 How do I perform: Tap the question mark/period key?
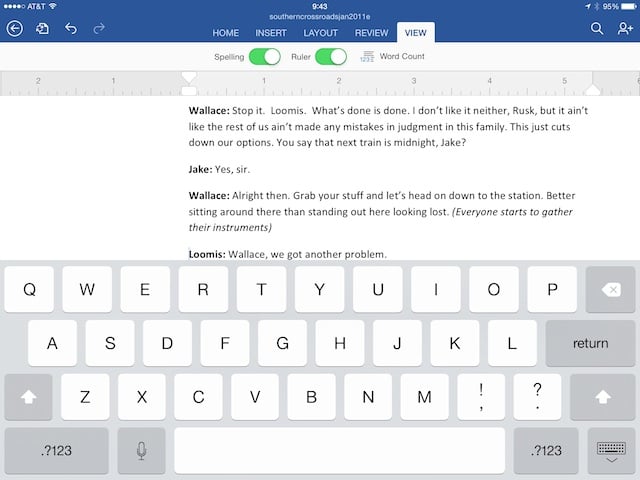click(538, 397)
